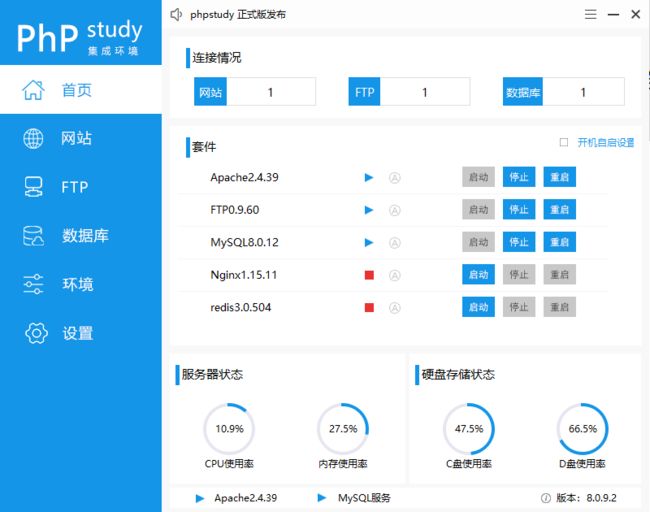Viewport: 650px width, 512px height.
Task: Click 重启 button for Nginx1.15.11
Action: click(x=560, y=274)
